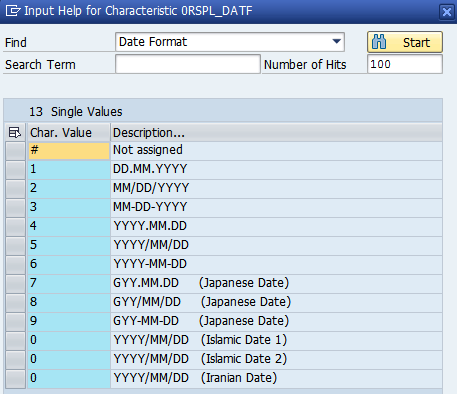
Task: Click the dialog icon in title bar
Action: tap(13, 11)
